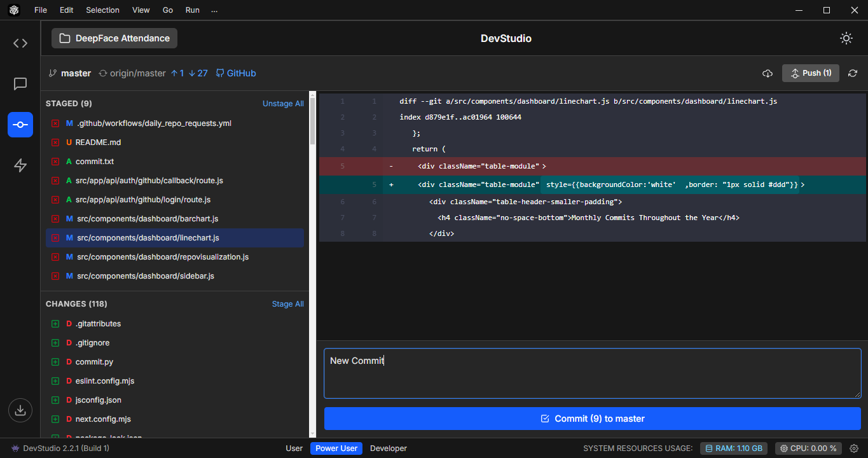Open DeepFace Attendance project folder selector
The image size is (868, 458).
pos(114,38)
